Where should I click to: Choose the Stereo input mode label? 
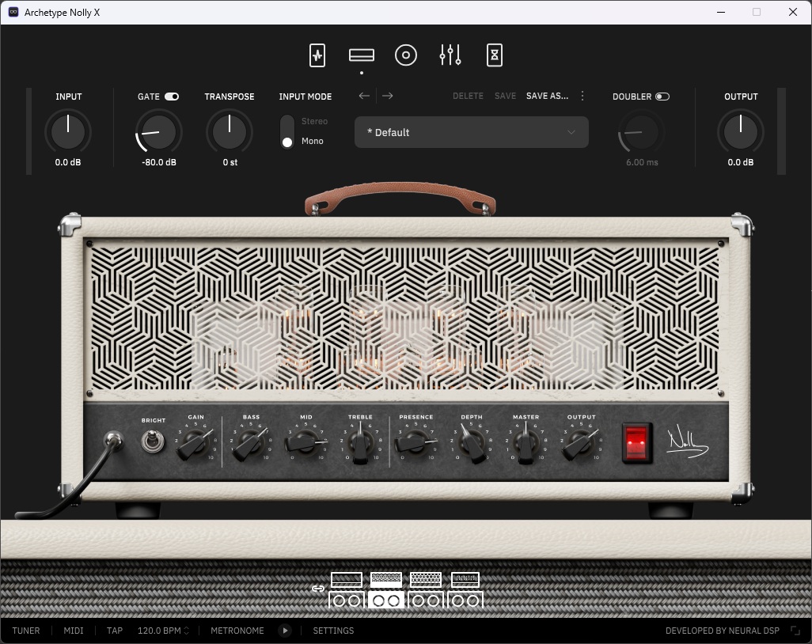point(314,121)
